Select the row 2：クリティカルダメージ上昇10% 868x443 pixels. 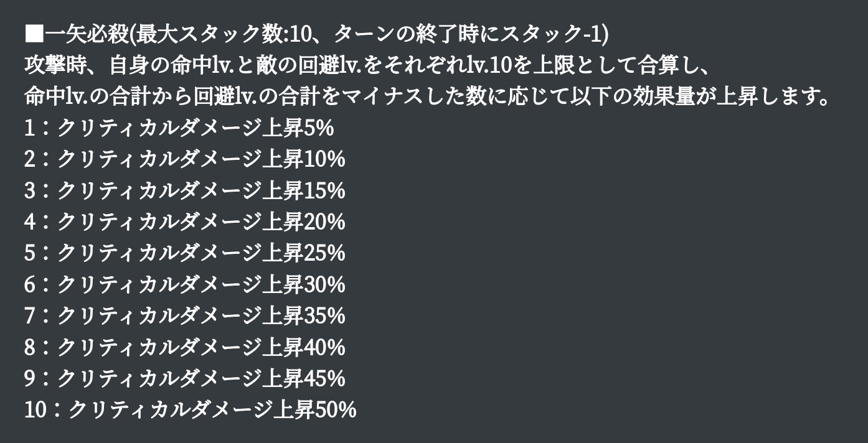click(184, 159)
